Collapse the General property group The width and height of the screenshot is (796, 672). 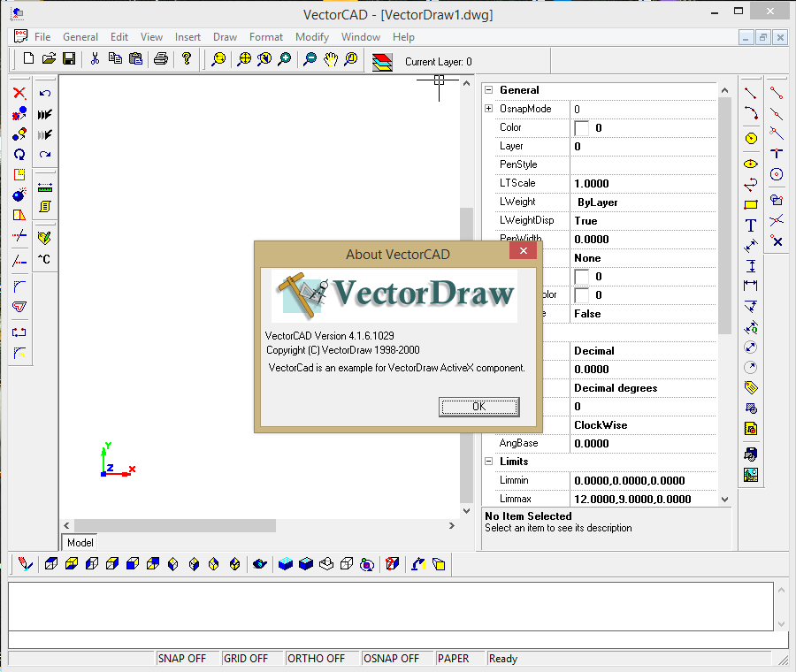[x=489, y=90]
